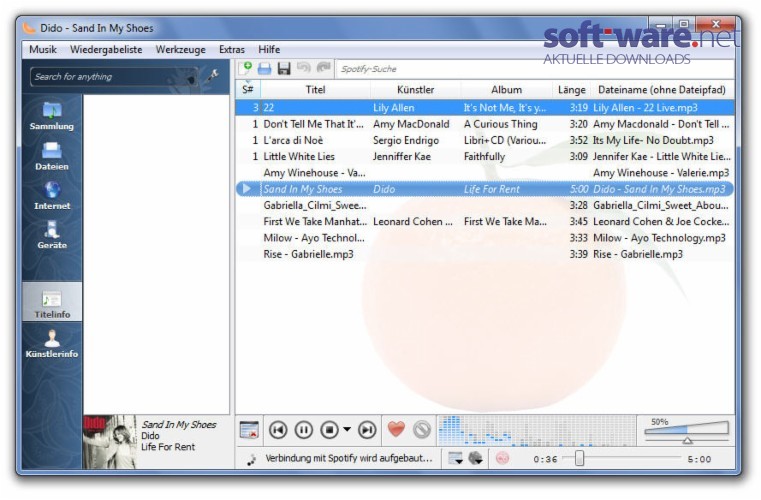Click the play indicator arrow on the Dido row
Image resolution: width=761 pixels, height=500 pixels.
(x=247, y=188)
